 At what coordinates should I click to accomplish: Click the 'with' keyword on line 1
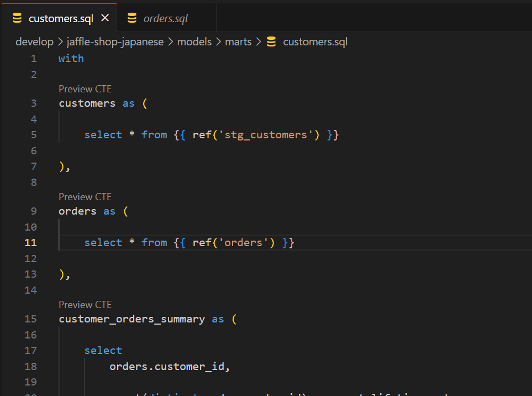(x=71, y=59)
